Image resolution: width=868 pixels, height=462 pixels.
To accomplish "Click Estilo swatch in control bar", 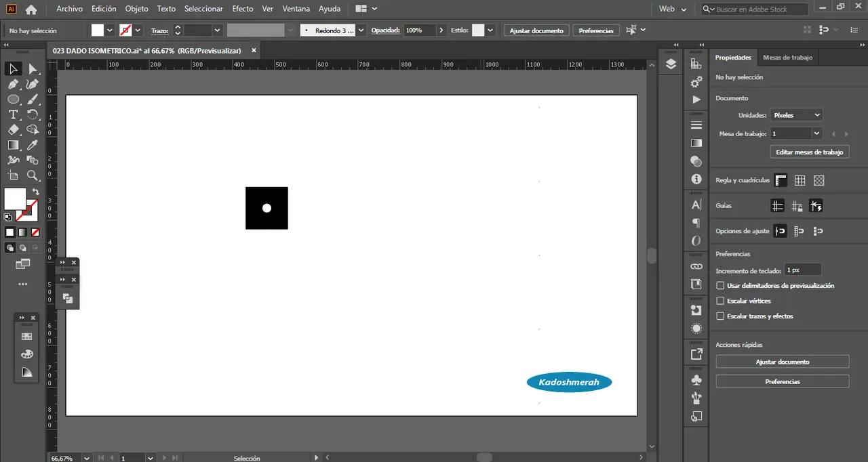I will tap(478, 30).
